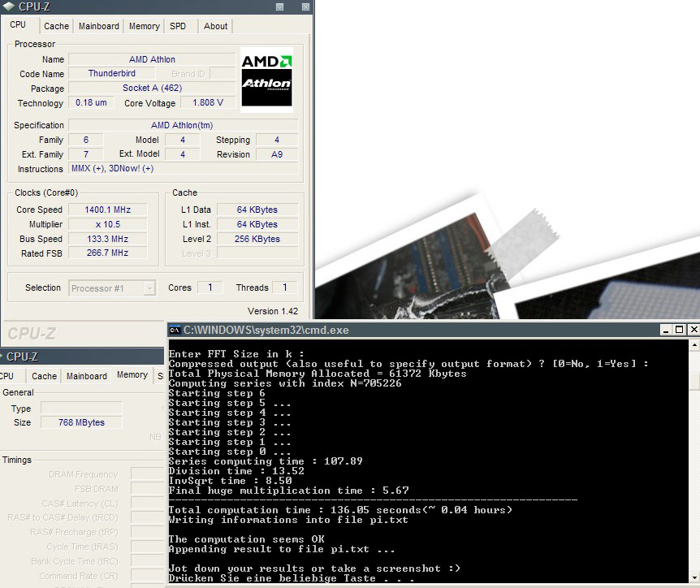The width and height of the screenshot is (700, 588).
Task: Click the Specification field AMD Athlon(tm)
Action: [182, 125]
